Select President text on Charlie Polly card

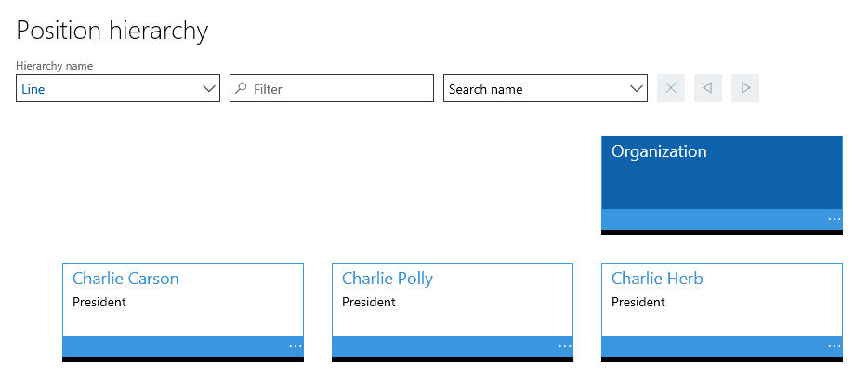coord(369,302)
